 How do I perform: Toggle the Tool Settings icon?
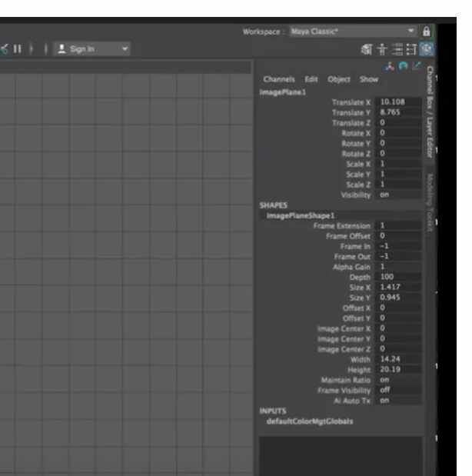411,49
